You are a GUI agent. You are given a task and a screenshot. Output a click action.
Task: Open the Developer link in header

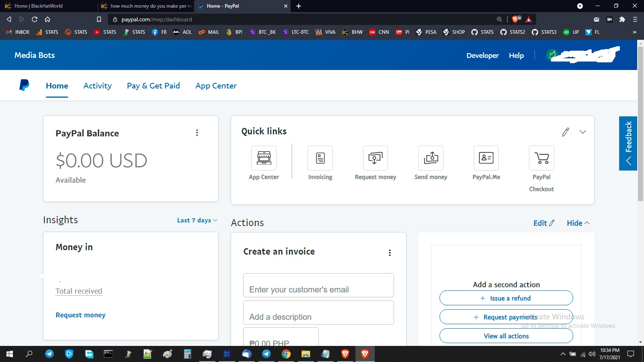tap(483, 56)
